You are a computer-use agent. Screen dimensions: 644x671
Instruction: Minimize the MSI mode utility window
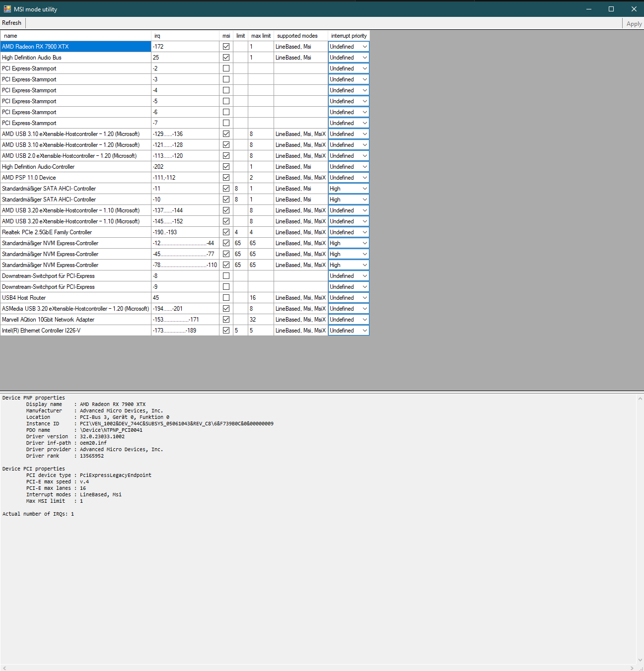click(589, 9)
